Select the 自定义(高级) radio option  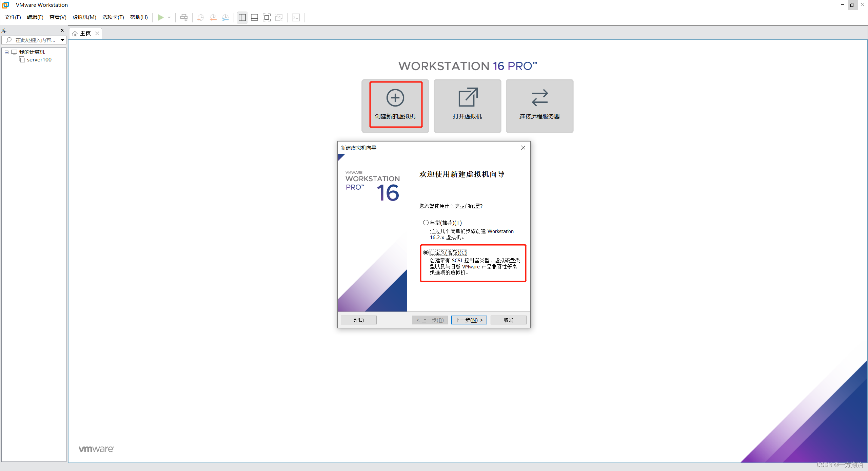[x=426, y=252]
